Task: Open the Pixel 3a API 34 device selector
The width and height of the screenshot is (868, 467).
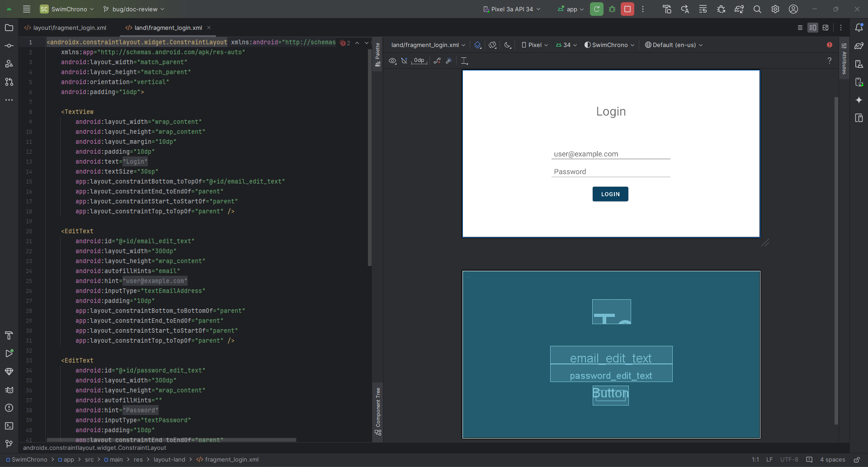Action: [x=512, y=9]
